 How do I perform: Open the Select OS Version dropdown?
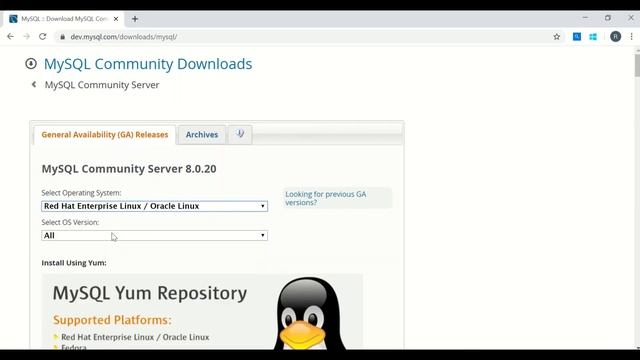click(x=154, y=236)
